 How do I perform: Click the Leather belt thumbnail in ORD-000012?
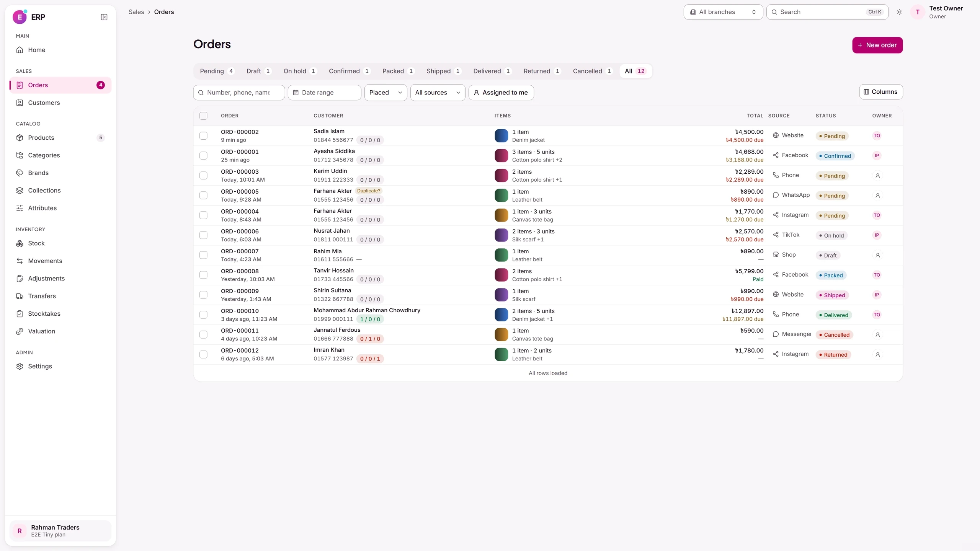[x=501, y=355]
